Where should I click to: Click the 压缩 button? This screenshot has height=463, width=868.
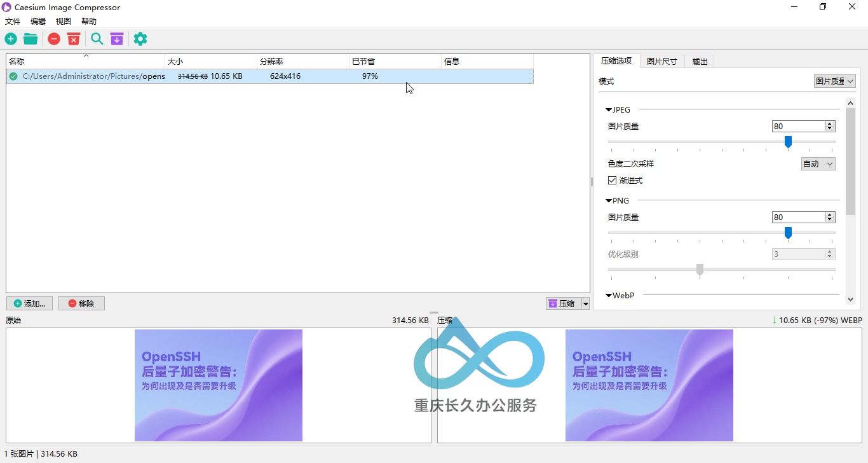[x=564, y=304]
